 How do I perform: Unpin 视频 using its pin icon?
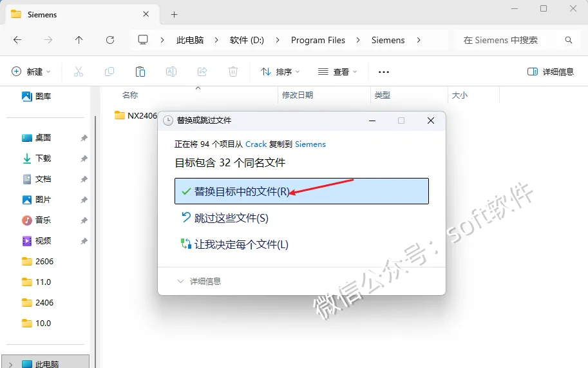[84, 241]
